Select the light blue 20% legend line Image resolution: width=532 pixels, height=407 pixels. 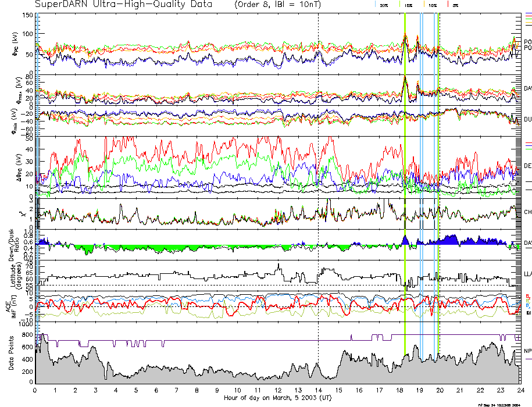pos(375,5)
